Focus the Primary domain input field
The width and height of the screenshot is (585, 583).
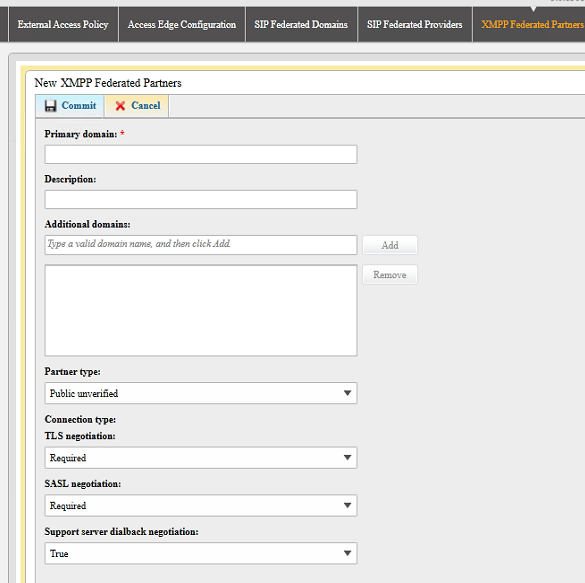click(x=201, y=154)
